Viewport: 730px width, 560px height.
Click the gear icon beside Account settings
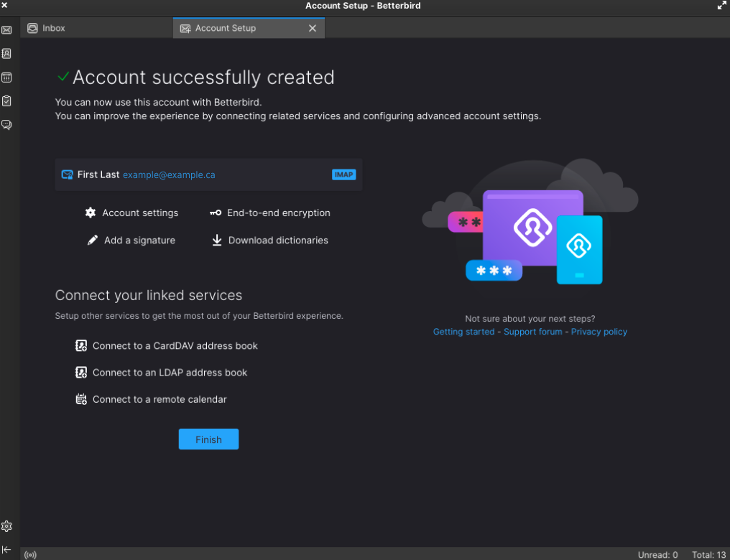(x=91, y=213)
